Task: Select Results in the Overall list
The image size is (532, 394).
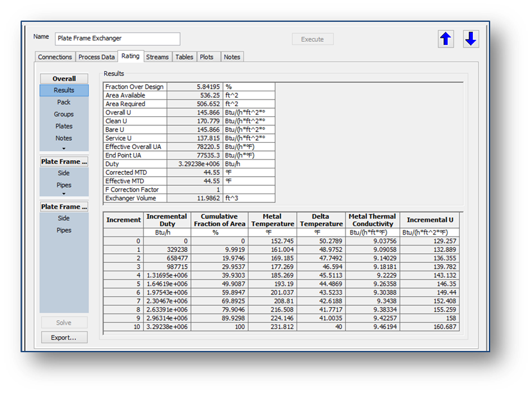Action: pyautogui.click(x=64, y=90)
